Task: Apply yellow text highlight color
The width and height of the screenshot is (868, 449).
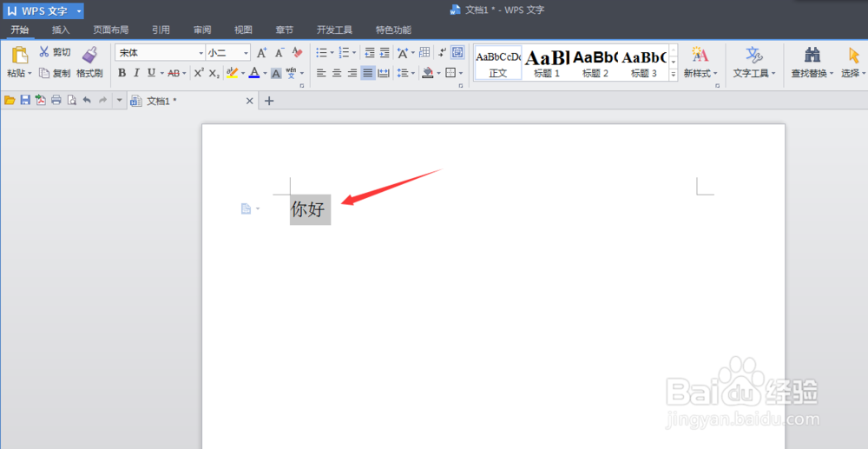Action: coord(233,73)
